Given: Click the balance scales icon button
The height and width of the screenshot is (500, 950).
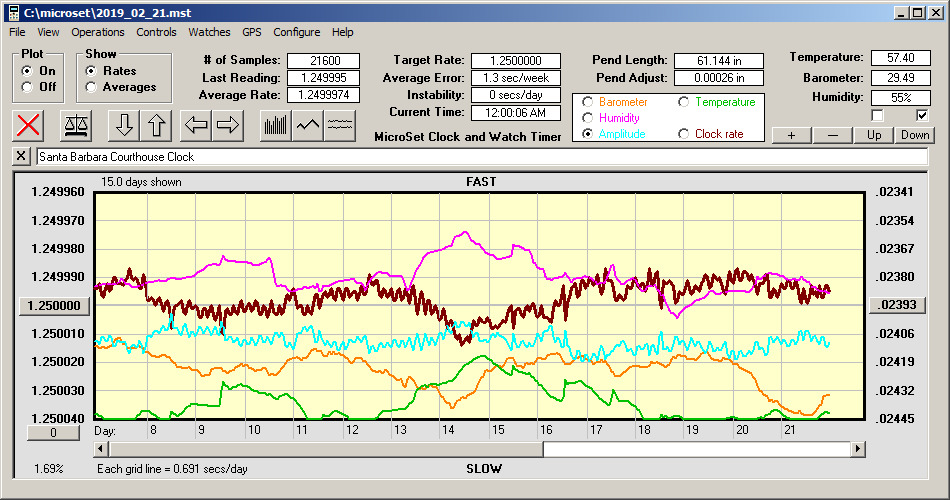Looking at the screenshot, I should [76, 125].
